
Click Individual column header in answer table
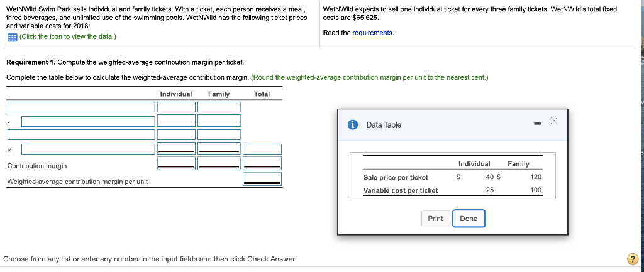[176, 94]
